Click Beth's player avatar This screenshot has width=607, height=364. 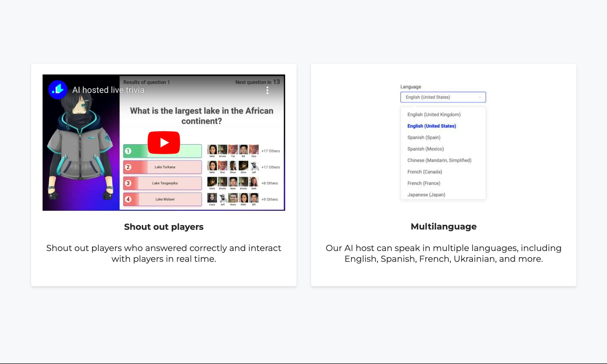tap(254, 182)
